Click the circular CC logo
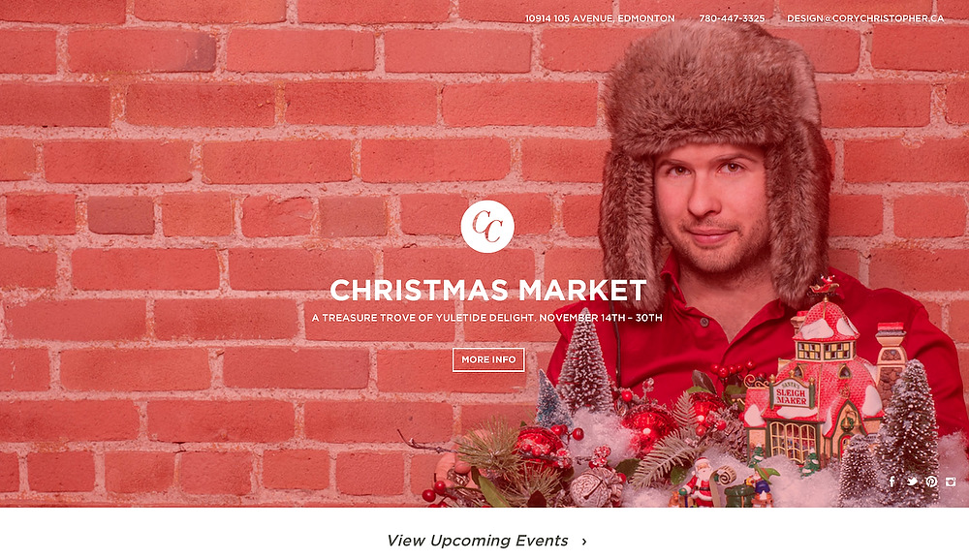The height and width of the screenshot is (560, 969). click(x=487, y=226)
